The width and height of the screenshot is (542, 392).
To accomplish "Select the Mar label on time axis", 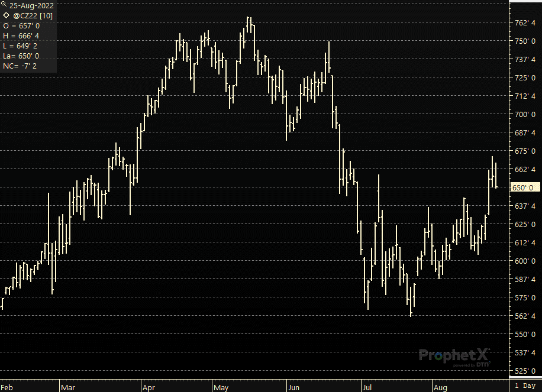I will tap(68, 387).
